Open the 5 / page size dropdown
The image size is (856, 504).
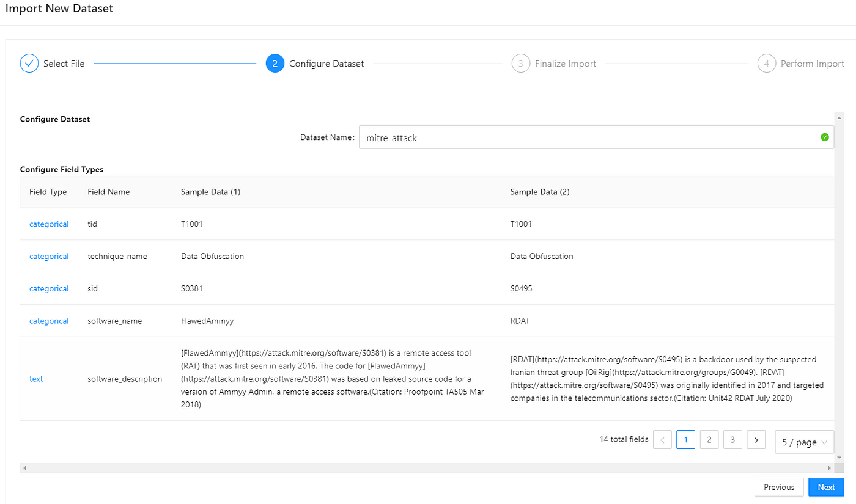(804, 442)
